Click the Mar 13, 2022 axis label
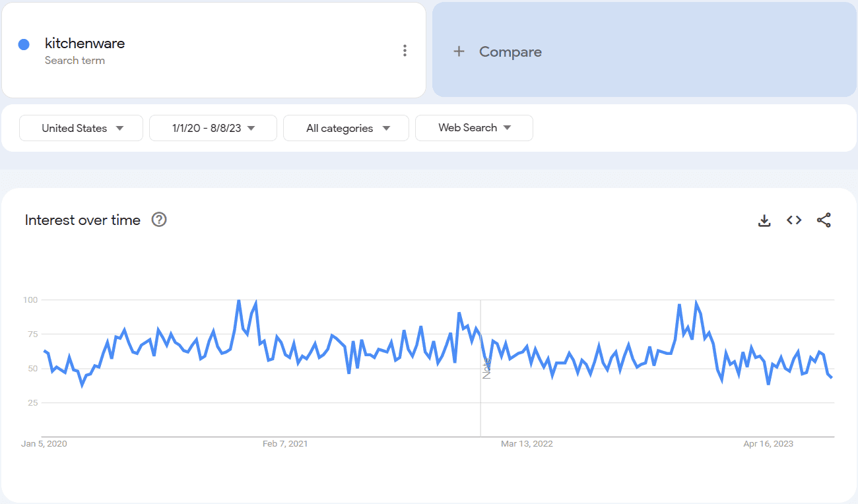This screenshot has width=858, height=504. coord(527,444)
